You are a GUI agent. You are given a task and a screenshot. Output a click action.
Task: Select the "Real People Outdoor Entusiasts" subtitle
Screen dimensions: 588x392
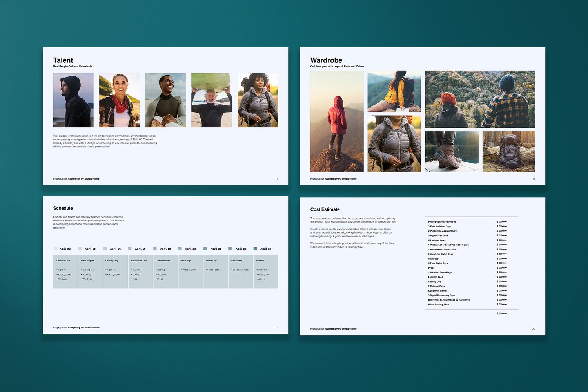[x=73, y=67]
